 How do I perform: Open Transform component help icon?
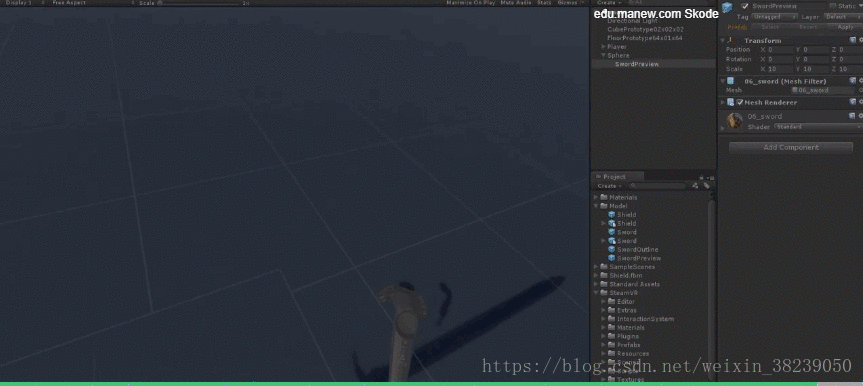tap(853, 40)
